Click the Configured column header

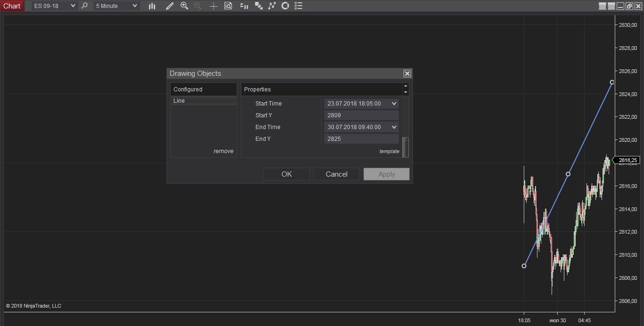203,90
